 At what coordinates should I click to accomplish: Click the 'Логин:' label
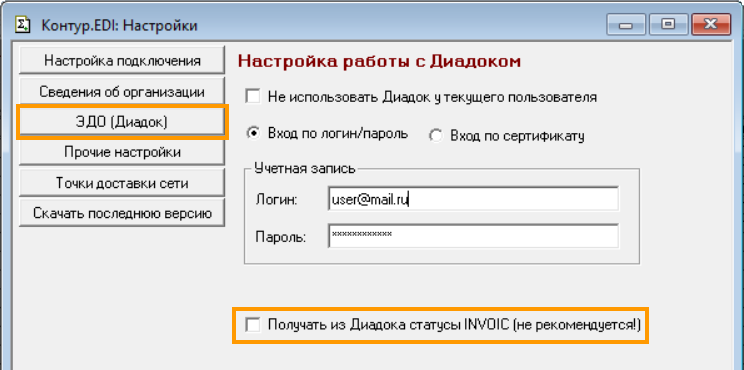click(276, 200)
